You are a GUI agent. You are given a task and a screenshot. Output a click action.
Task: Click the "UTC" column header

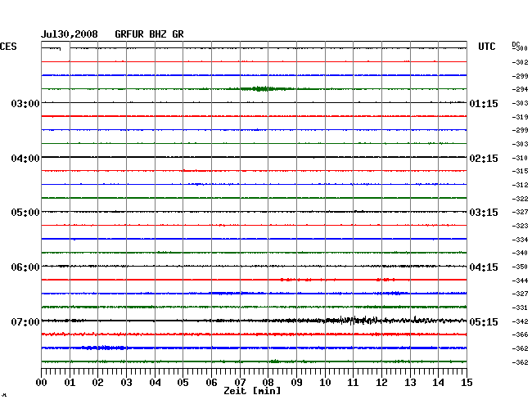tap(486, 47)
